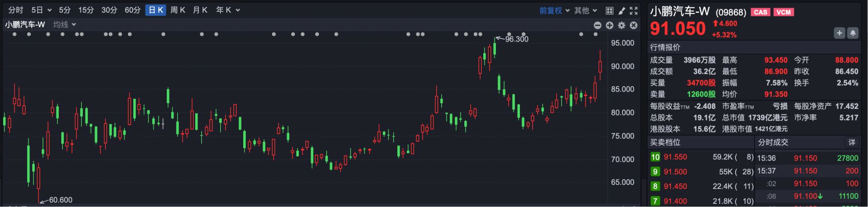Screen dimensions: 868x207
Task: Click the 最低 value 86.900
Action: [776, 71]
